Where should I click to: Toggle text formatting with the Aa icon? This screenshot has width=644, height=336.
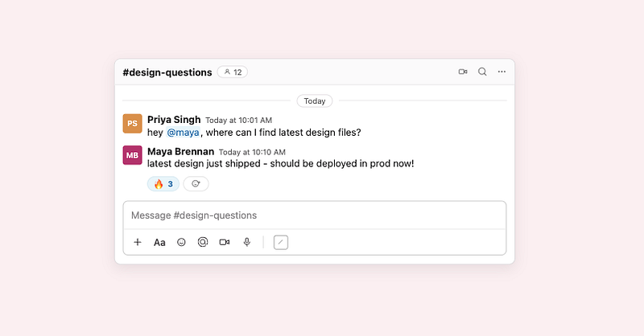159,243
